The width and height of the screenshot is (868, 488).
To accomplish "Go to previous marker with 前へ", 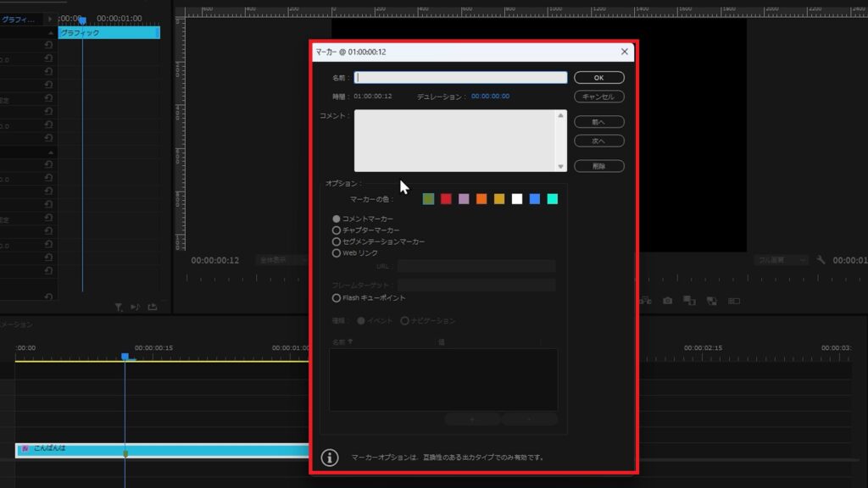I will click(599, 122).
